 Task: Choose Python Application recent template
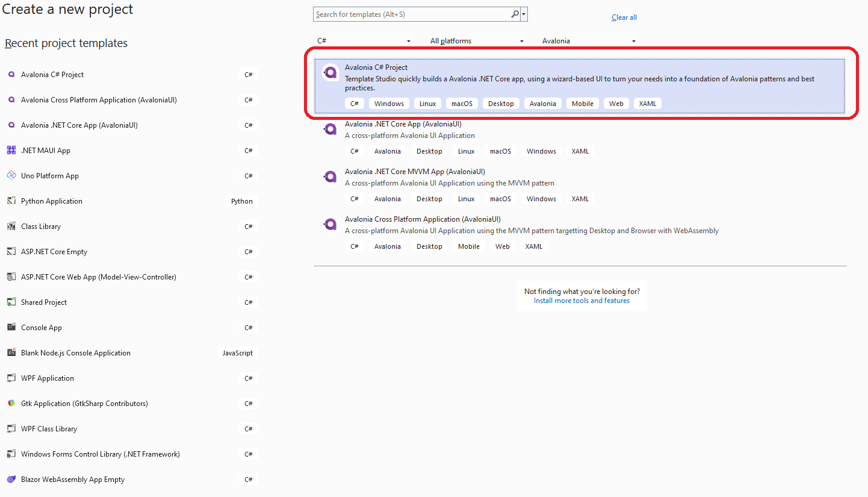tap(131, 201)
